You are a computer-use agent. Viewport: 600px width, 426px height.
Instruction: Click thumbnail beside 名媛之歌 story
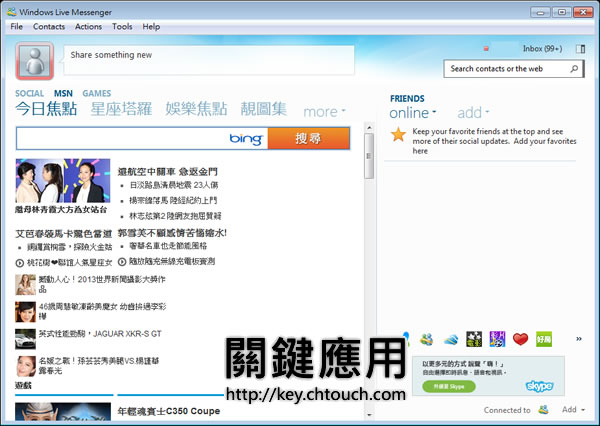[x=26, y=366]
